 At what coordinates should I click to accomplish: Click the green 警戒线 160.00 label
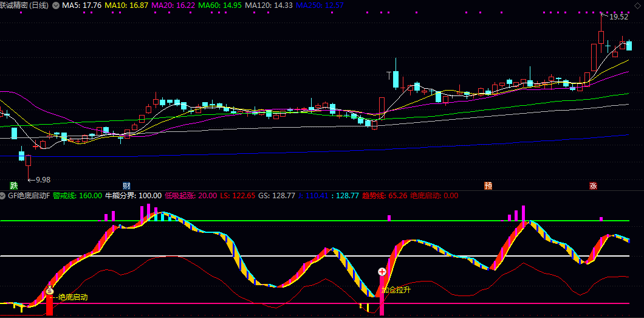pos(77,196)
